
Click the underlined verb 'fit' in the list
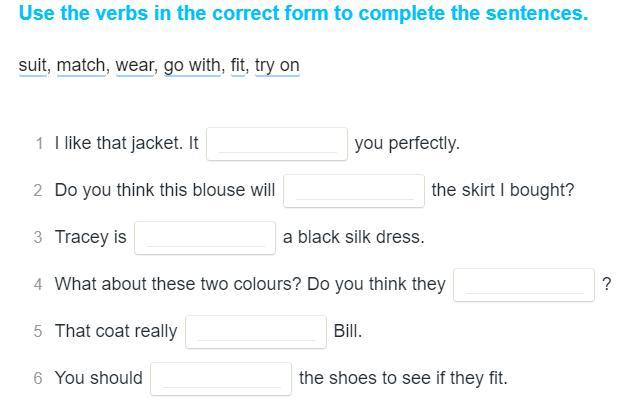(238, 65)
